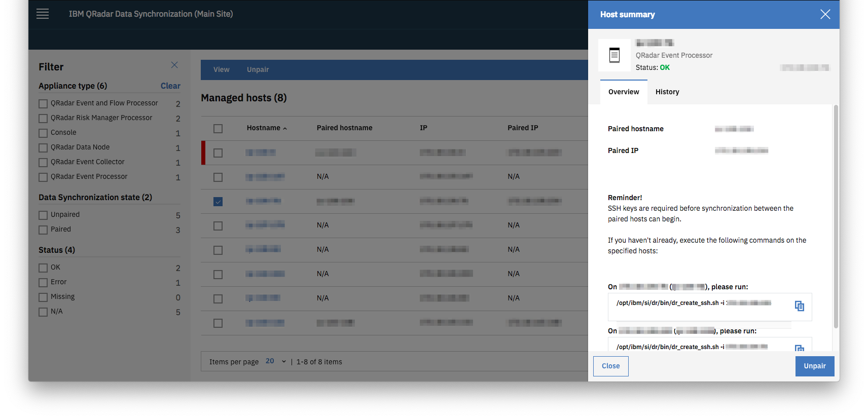Viewport: 868px width, 419px height.
Task: Filter hosts by Error status
Action: (43, 283)
